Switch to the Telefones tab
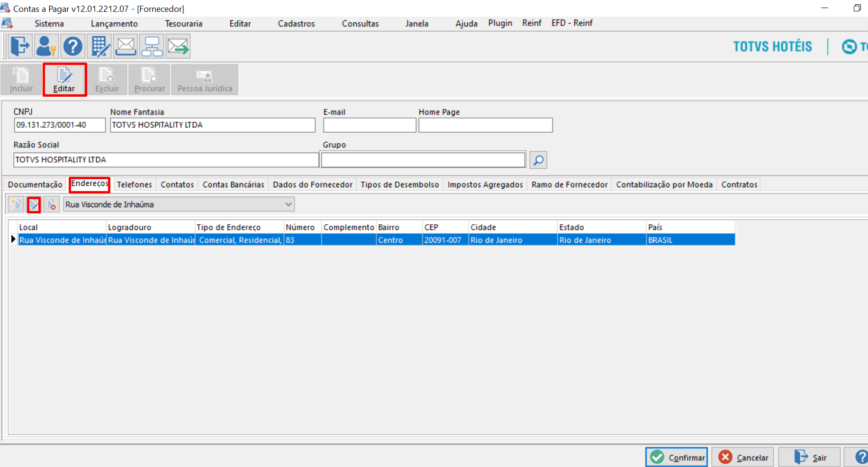The height and width of the screenshot is (467, 868). 135,184
